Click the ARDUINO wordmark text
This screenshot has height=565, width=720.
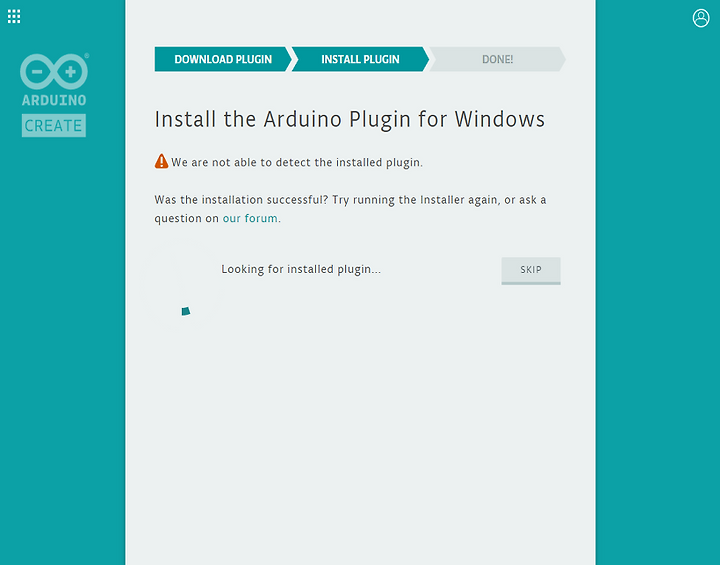pyautogui.click(x=54, y=100)
